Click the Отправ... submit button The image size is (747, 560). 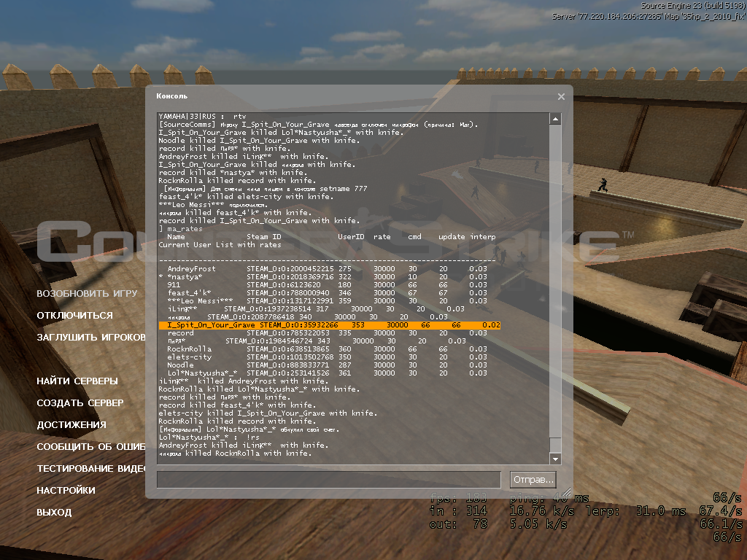pos(533,480)
